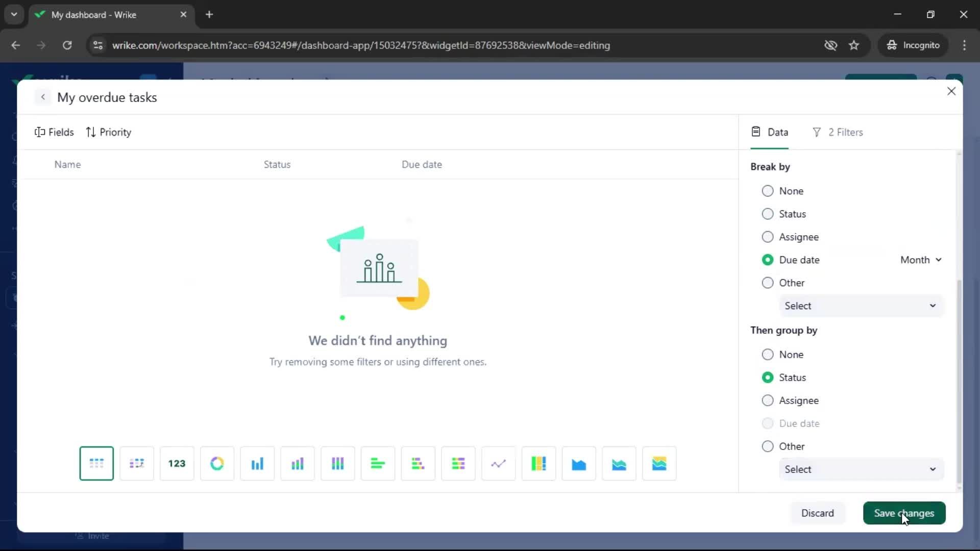This screenshot has height=551, width=980.
Task: Select the pivot table chart type
Action: coord(137,463)
